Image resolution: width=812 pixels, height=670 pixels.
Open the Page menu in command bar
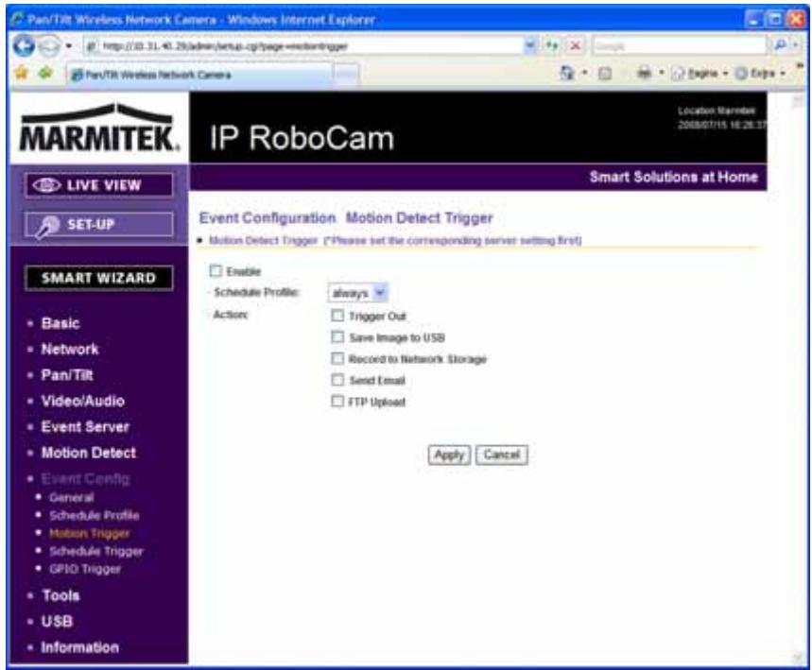(x=700, y=74)
